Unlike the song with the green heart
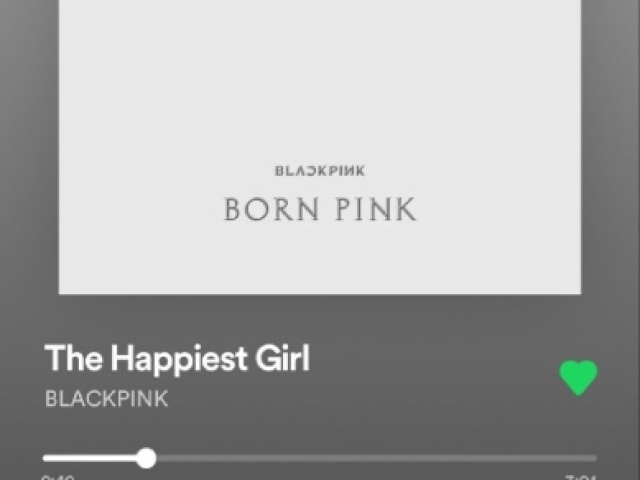 pos(578,378)
